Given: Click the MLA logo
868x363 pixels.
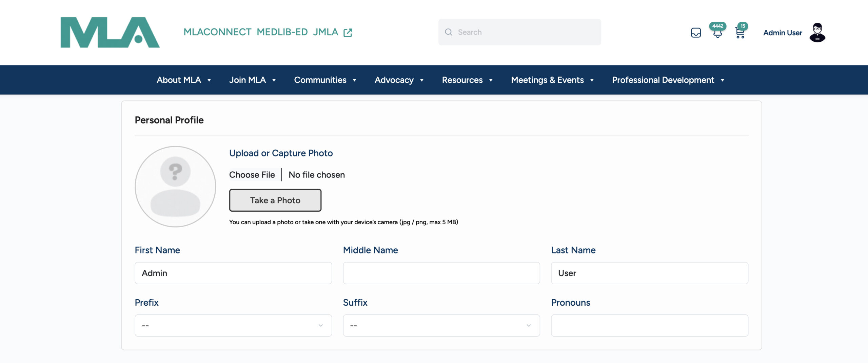Looking at the screenshot, I should click(110, 32).
